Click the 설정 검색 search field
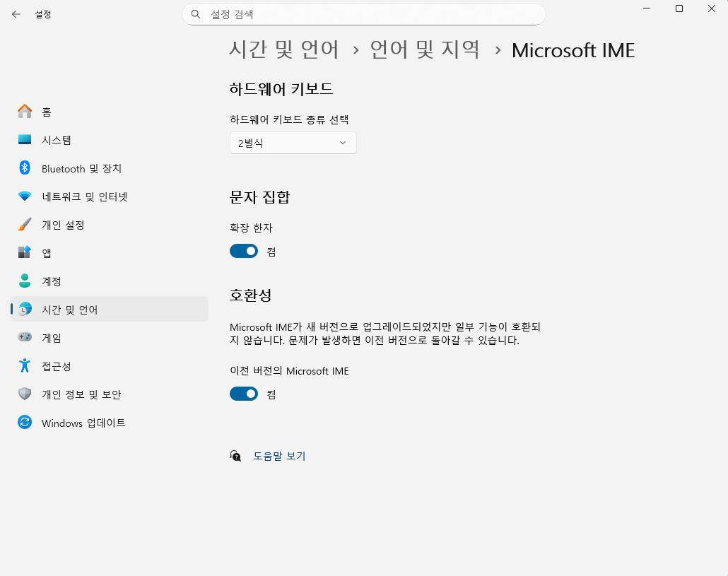 point(363,14)
